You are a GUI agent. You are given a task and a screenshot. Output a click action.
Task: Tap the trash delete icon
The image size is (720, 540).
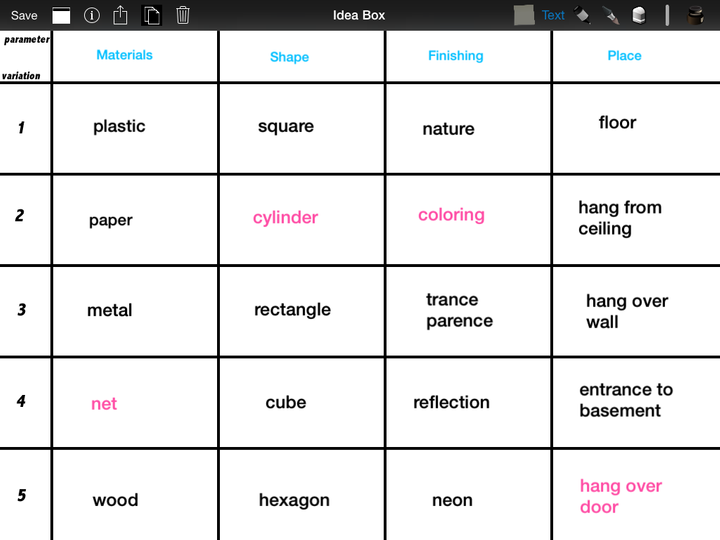click(183, 15)
